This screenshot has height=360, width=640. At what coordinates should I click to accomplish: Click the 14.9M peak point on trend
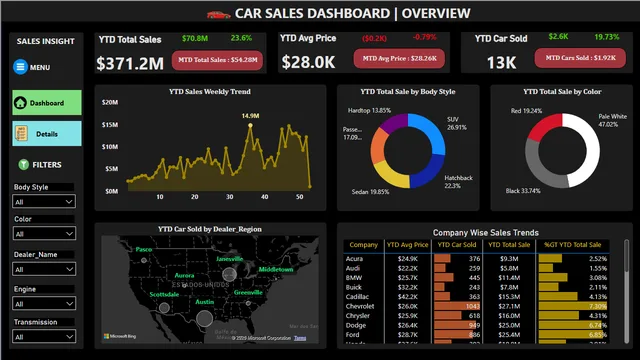coord(250,125)
